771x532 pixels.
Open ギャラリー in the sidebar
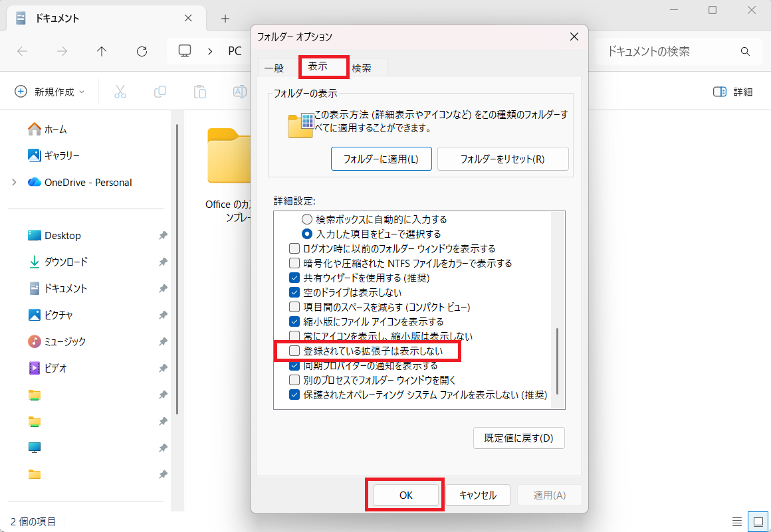(61, 155)
